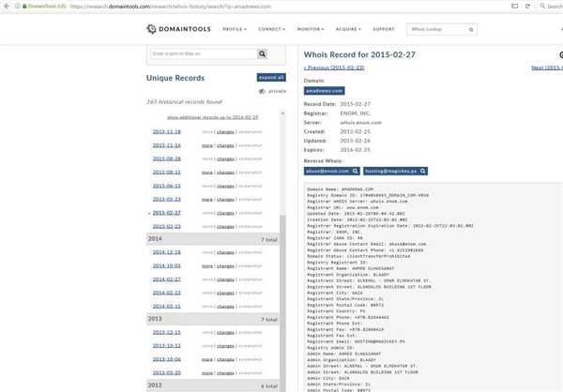Click the green padlock icon

(24, 7)
